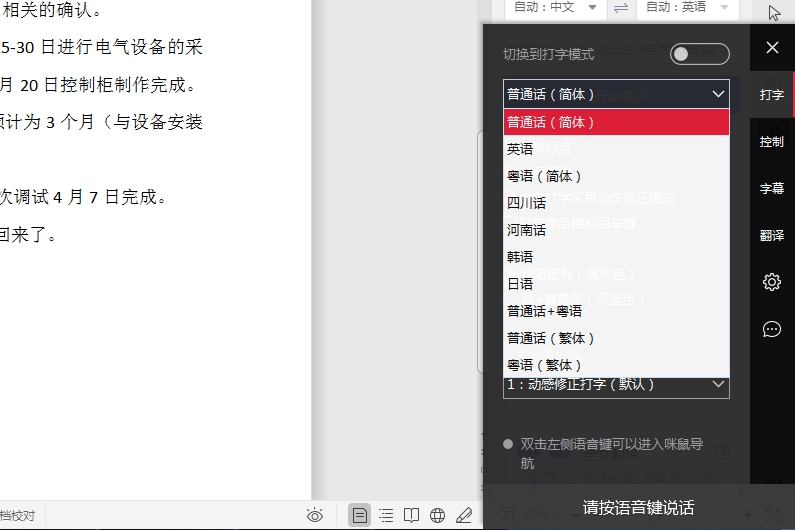Click the cursor arrow icon top right
Image resolution: width=795 pixels, height=530 pixels.
(x=774, y=13)
